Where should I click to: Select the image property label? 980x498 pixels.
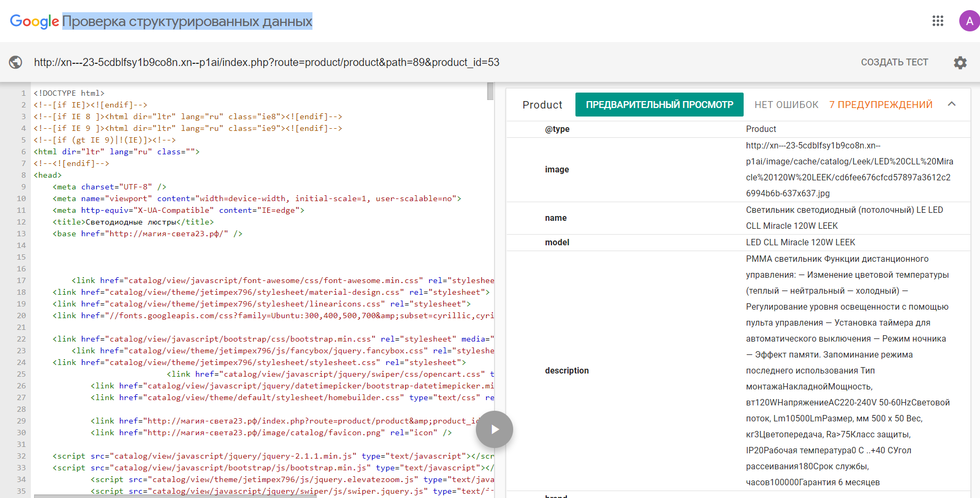tap(557, 169)
